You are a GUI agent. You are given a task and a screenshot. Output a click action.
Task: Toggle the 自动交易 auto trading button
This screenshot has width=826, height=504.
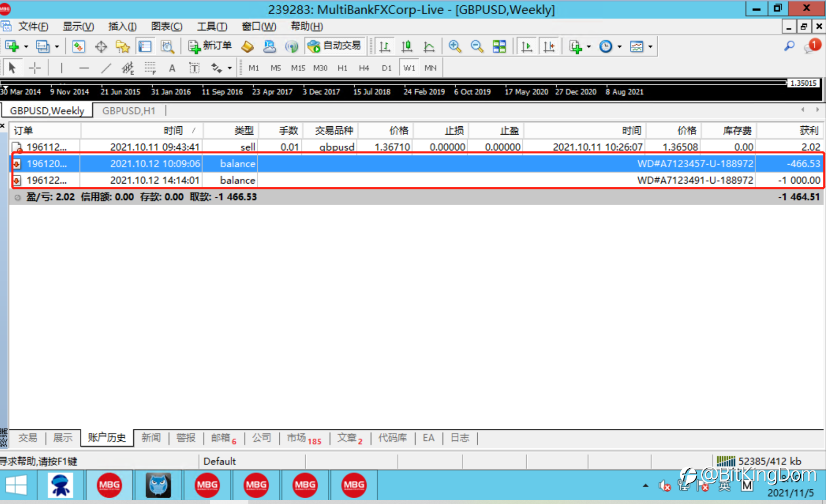[x=335, y=46]
